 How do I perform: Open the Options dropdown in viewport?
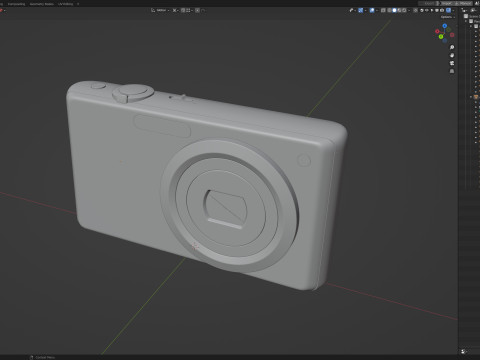click(x=448, y=17)
